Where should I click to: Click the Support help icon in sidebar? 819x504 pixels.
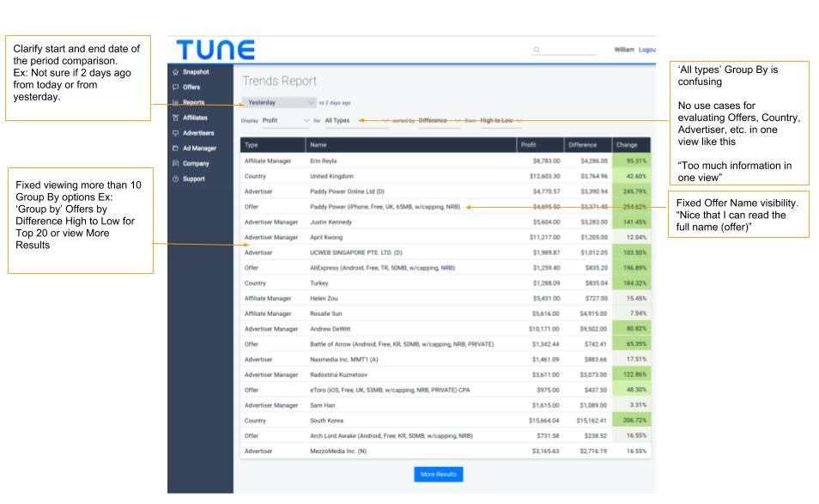click(x=175, y=179)
